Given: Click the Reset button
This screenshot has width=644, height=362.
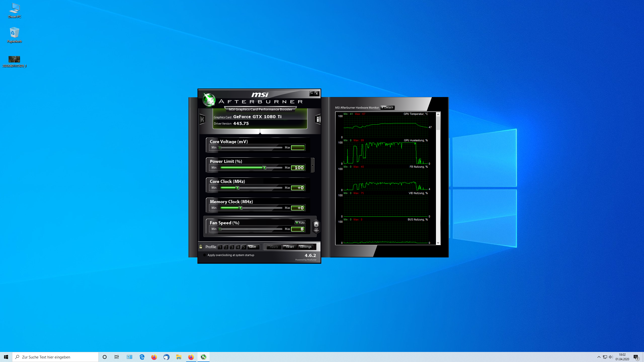Looking at the screenshot, I should (290, 247).
